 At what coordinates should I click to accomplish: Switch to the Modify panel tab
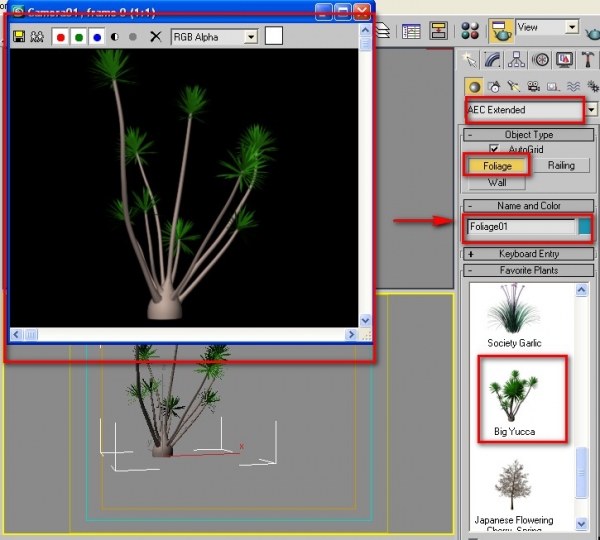[493, 60]
